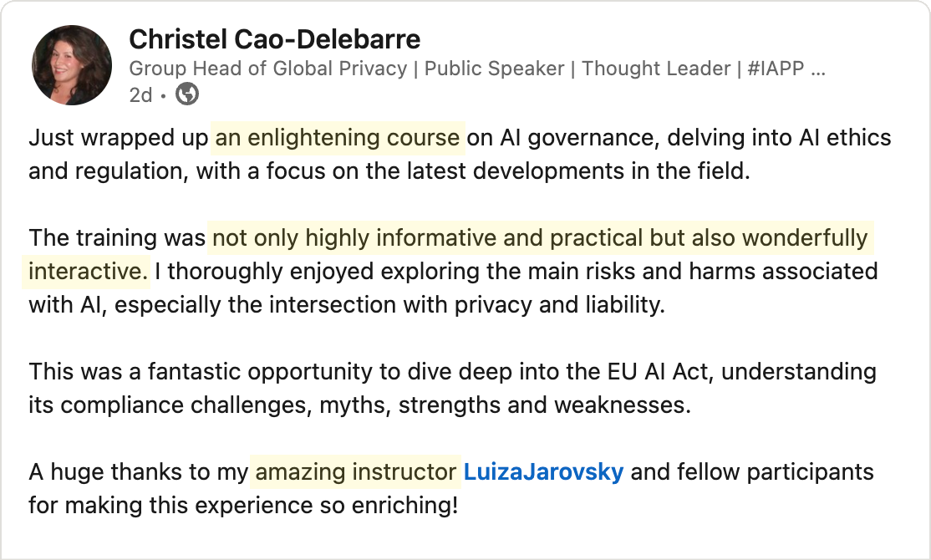This screenshot has height=560, width=931.
Task: Click the globe public visibility icon
Action: (188, 95)
